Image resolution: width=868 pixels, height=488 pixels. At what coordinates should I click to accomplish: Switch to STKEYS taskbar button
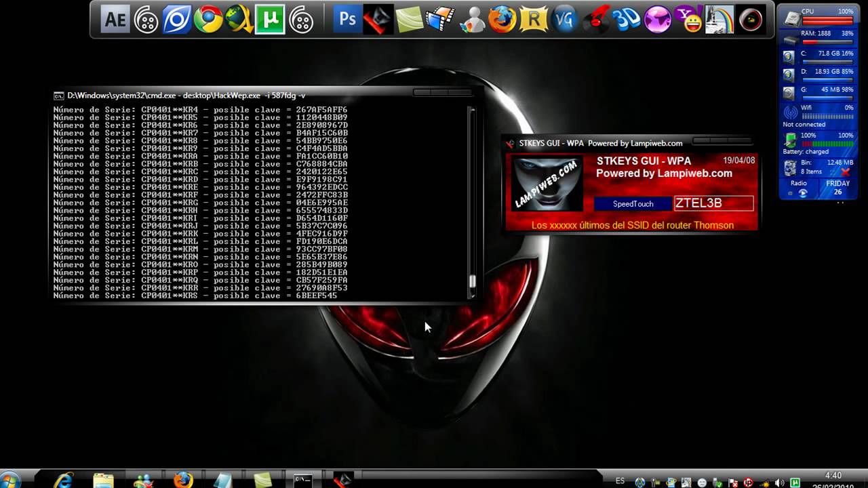point(342,480)
